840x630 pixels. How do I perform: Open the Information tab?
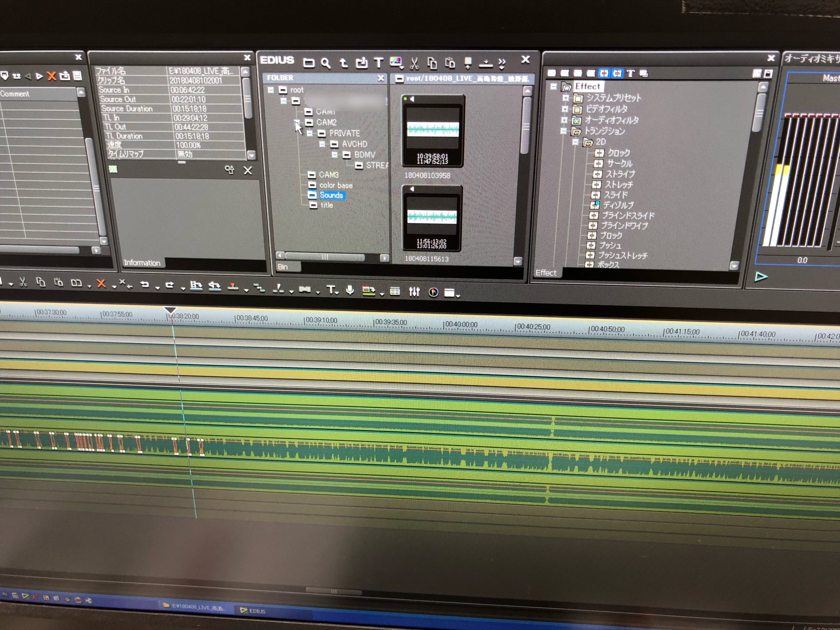(142, 263)
